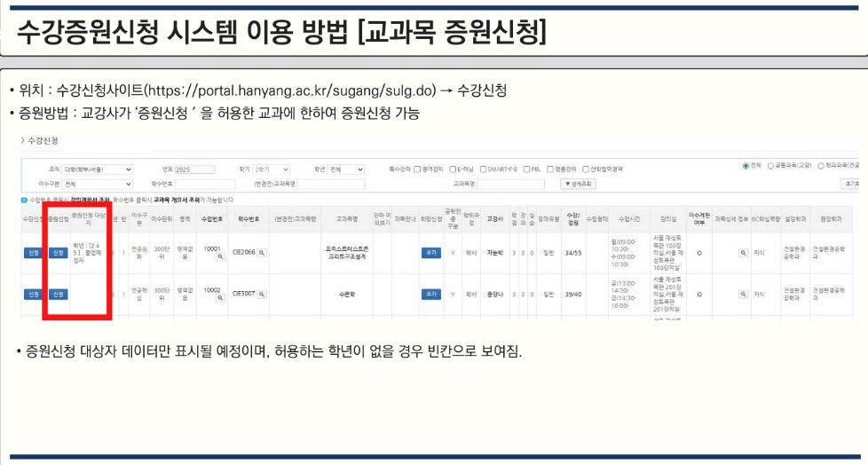This screenshot has width=868, height=465.
Task: Expand the 이수구분 dropdown
Action: (98, 184)
